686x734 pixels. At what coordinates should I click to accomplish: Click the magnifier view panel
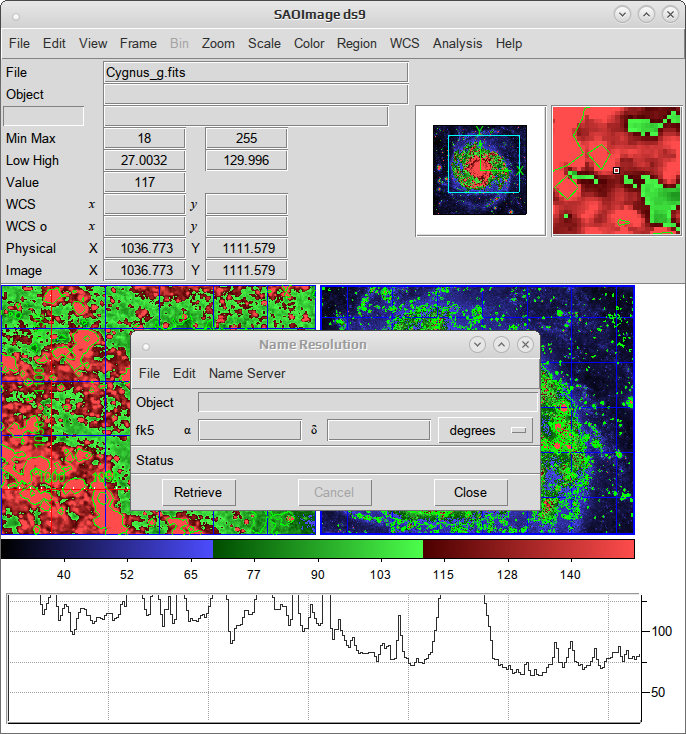(x=617, y=171)
